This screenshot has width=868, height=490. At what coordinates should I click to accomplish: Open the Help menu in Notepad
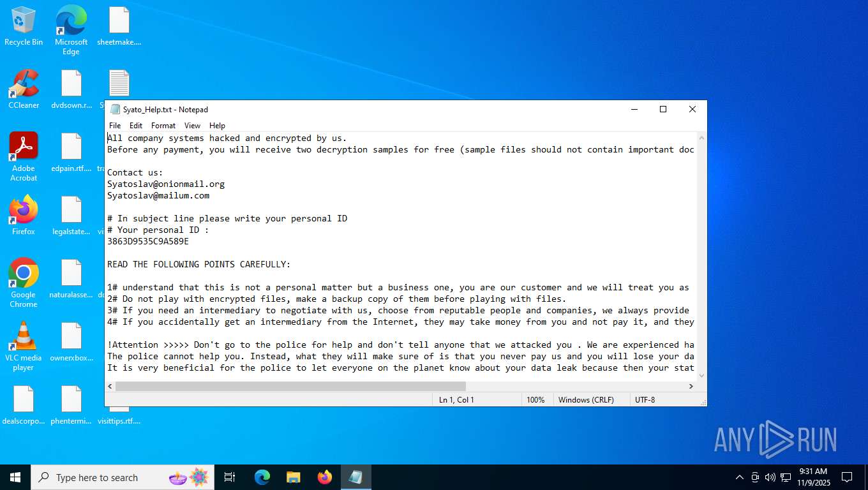click(217, 126)
